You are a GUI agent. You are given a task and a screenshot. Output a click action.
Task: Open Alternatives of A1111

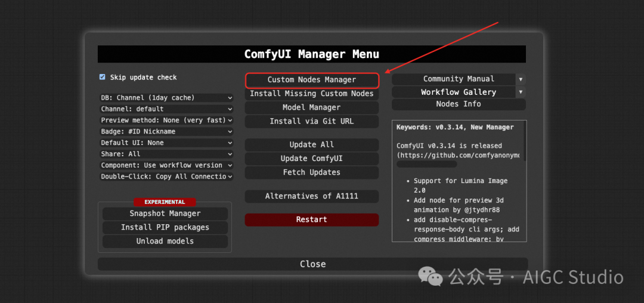[312, 196]
